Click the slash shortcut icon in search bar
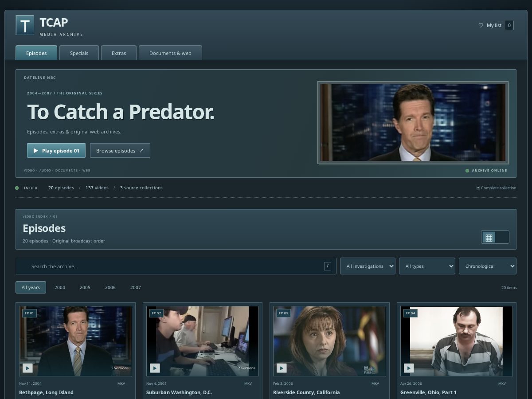Viewport: 532px width, 399px height. (x=328, y=266)
